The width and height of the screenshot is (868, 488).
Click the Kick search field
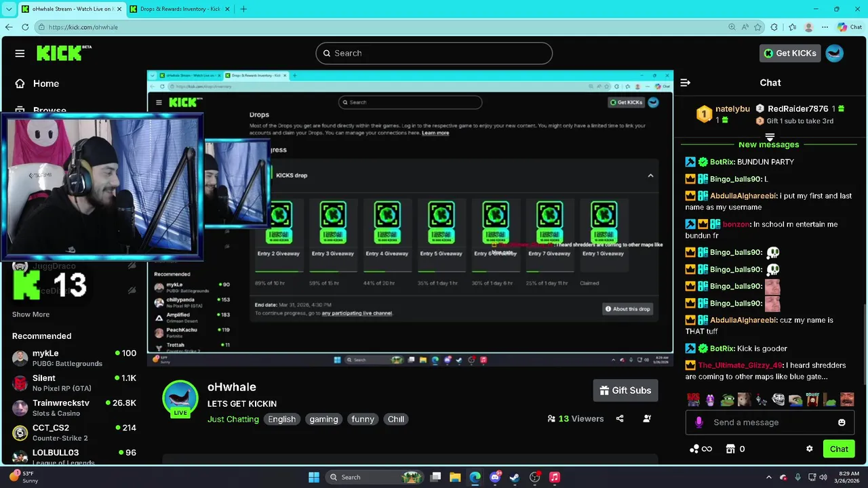click(434, 53)
